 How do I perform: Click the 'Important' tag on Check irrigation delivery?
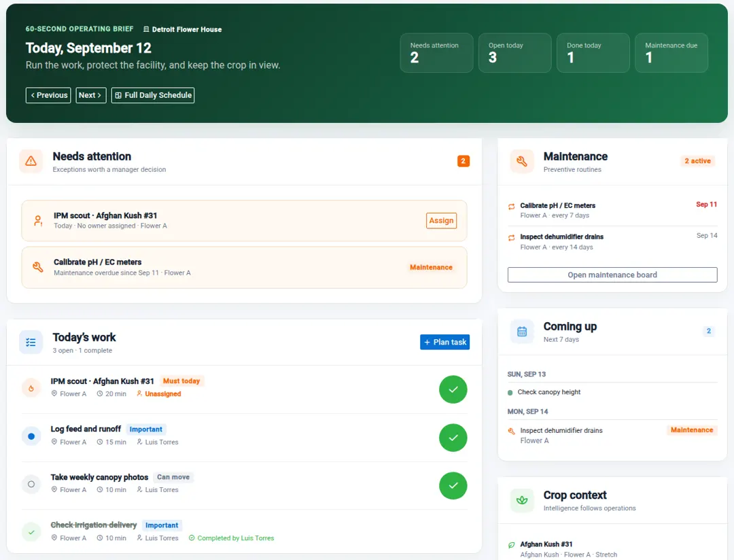(x=162, y=525)
